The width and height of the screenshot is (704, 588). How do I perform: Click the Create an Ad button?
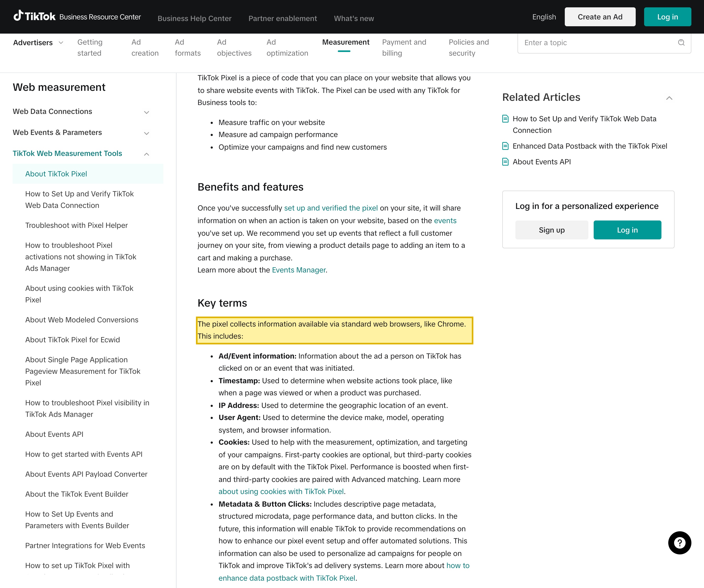point(600,17)
